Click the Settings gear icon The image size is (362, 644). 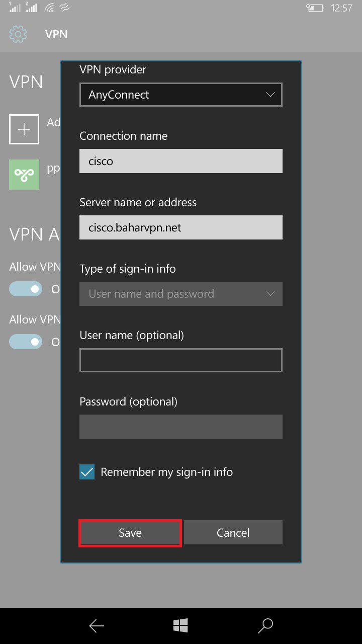point(18,34)
